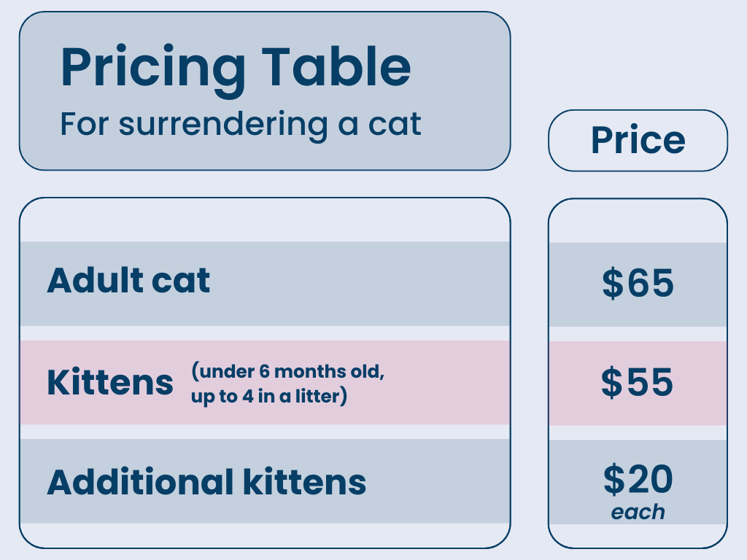Click the $20 additional kittens price
The width and height of the screenshot is (747, 560).
point(638,479)
